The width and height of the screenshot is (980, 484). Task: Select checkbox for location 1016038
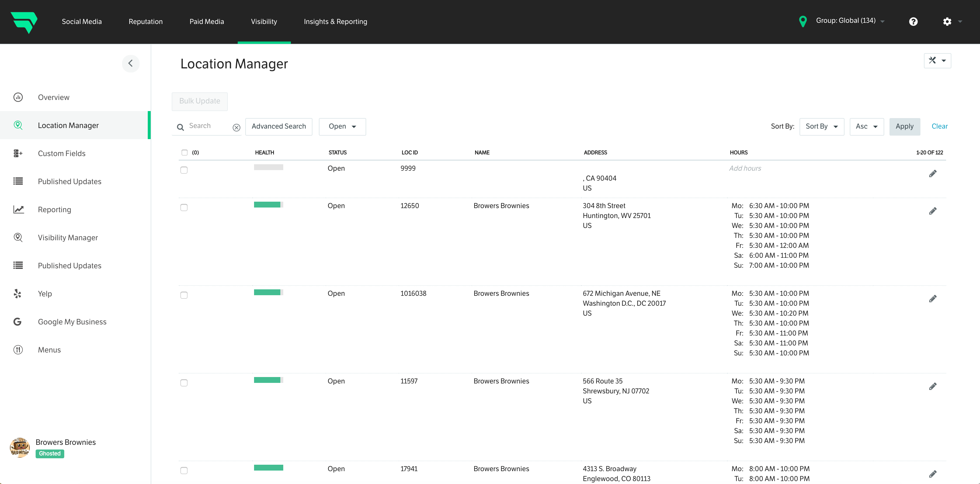(184, 295)
